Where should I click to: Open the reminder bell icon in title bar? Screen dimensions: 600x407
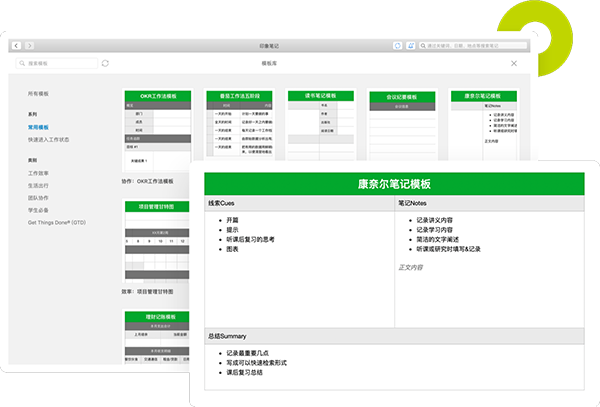pos(411,46)
